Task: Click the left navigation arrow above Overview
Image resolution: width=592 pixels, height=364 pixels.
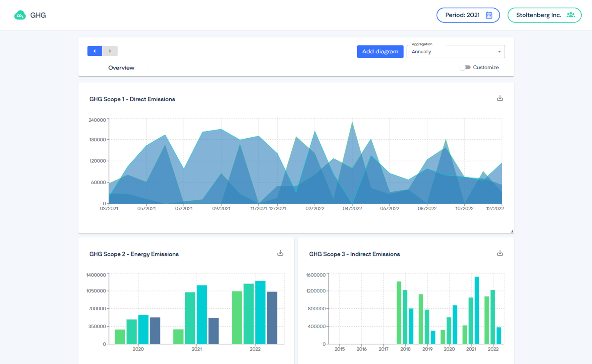Action: [x=94, y=51]
